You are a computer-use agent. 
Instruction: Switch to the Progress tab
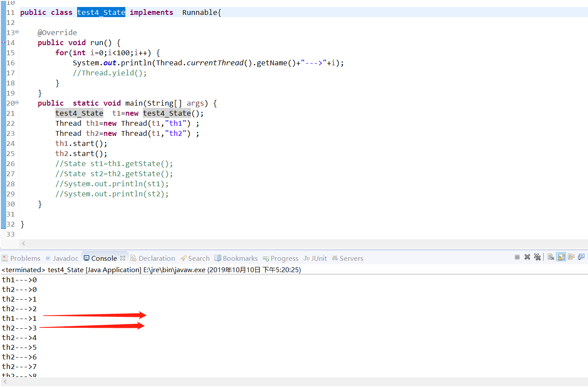click(284, 259)
